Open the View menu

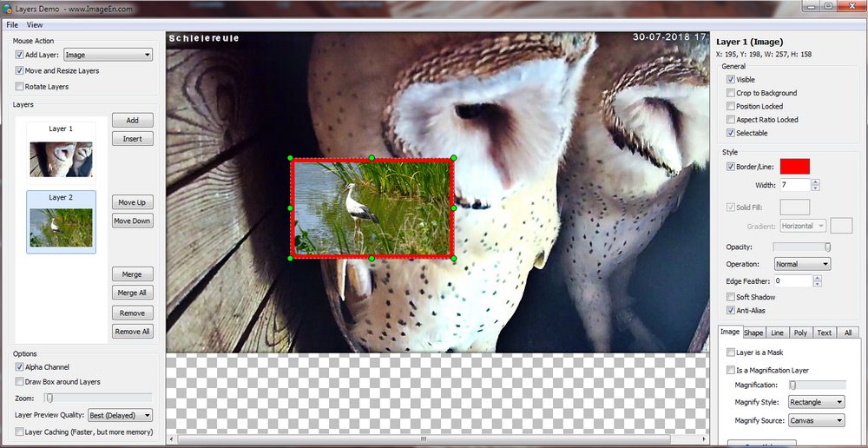(x=35, y=25)
